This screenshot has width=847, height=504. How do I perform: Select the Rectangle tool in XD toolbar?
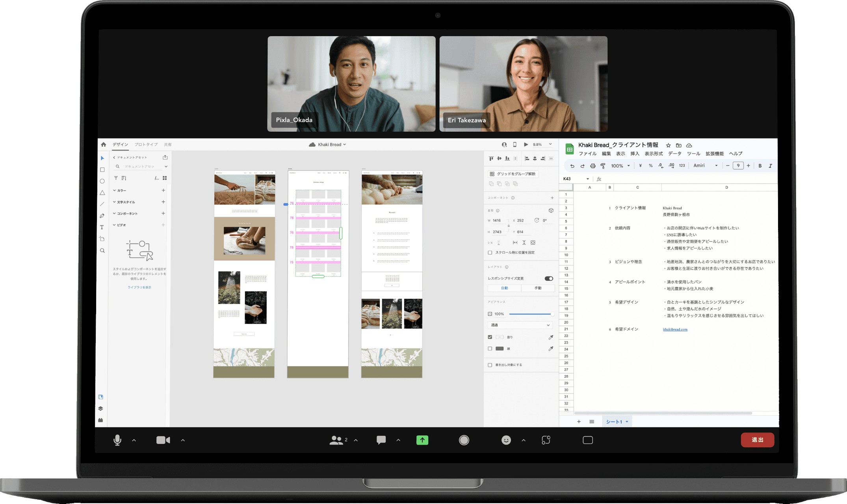(102, 170)
